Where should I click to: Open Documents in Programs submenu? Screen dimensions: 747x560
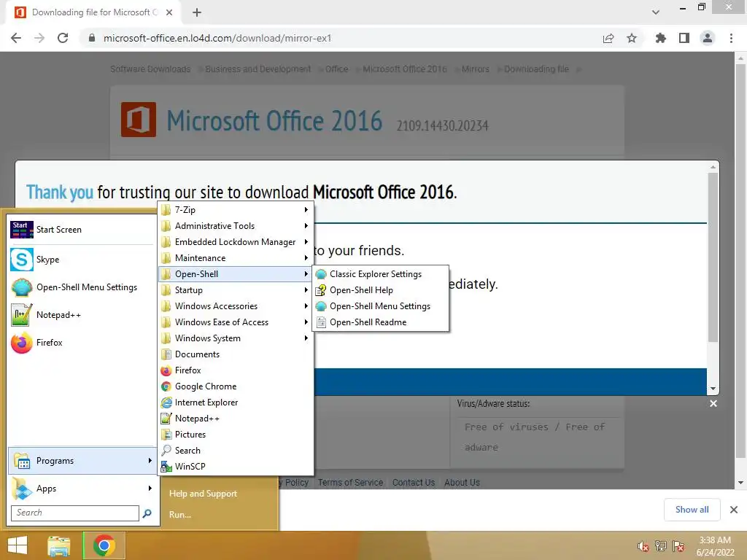(x=236, y=354)
